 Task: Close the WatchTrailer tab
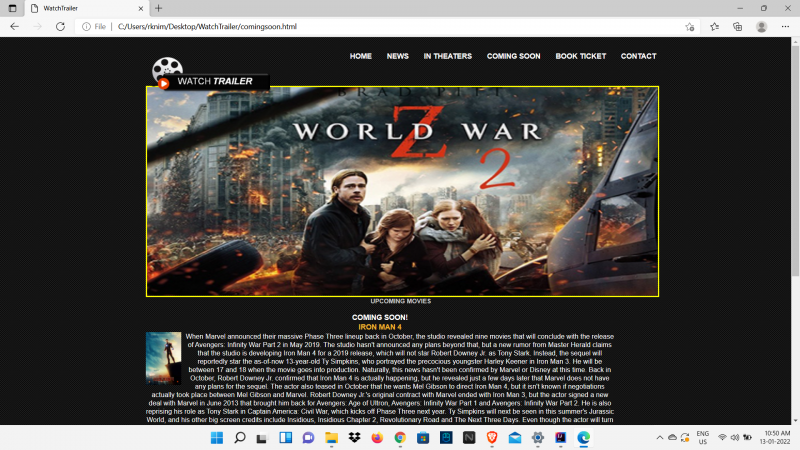point(141,8)
